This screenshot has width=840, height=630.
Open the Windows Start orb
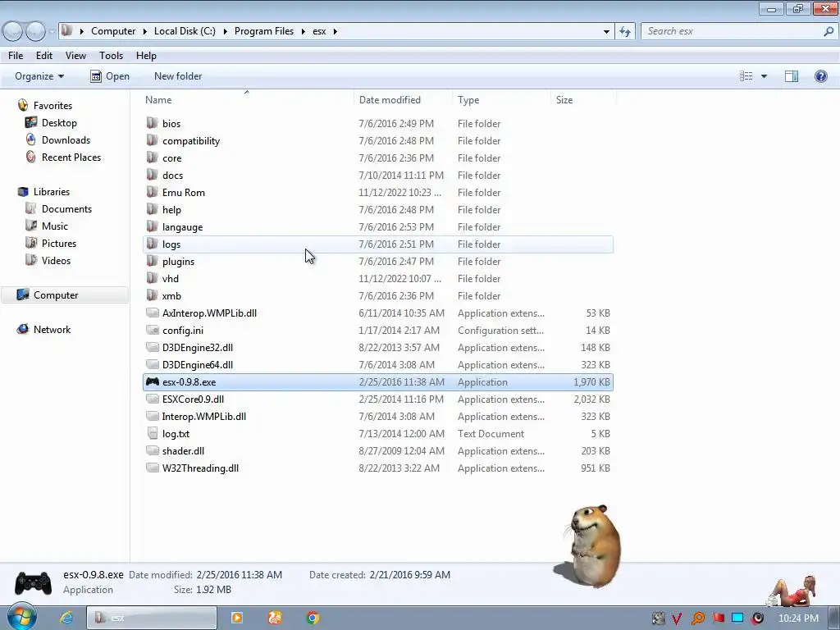21,617
